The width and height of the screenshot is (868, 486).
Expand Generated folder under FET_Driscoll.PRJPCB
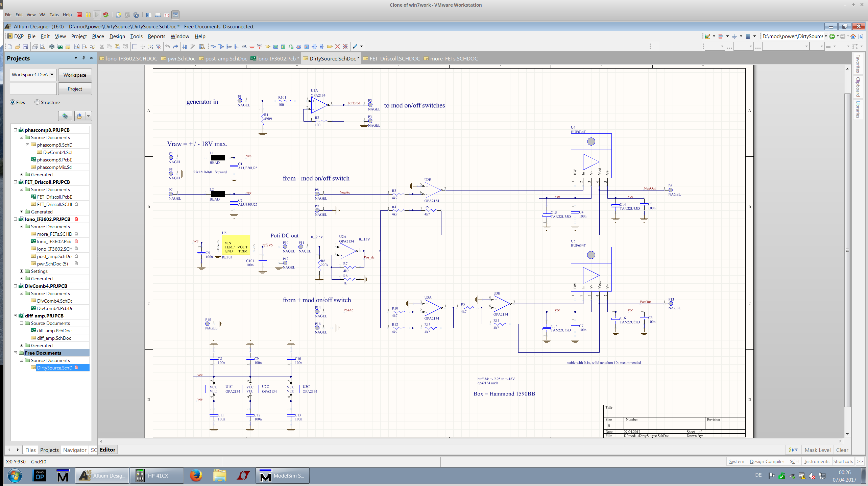point(21,212)
